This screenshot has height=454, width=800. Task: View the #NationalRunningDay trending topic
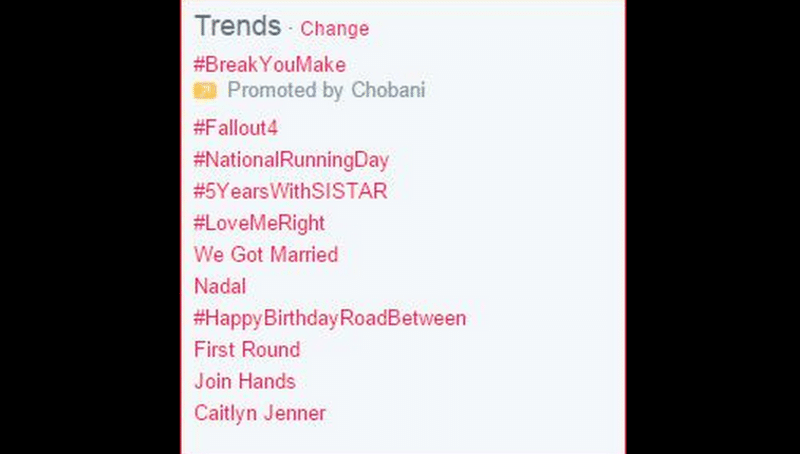[291, 160]
